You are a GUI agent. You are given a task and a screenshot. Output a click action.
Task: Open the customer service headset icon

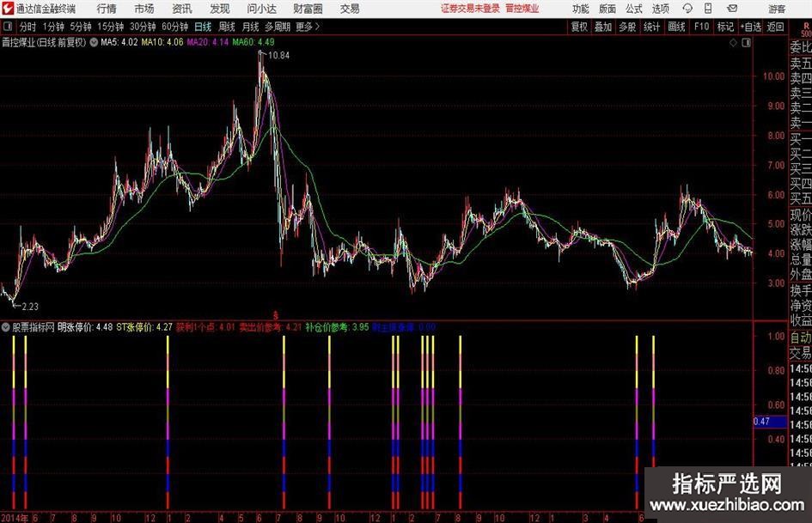687,9
